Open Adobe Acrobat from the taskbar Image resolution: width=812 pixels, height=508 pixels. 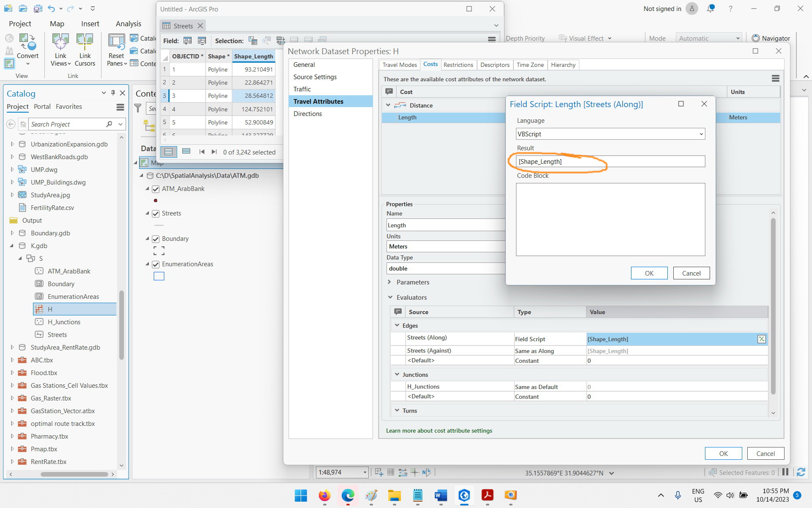click(x=487, y=495)
